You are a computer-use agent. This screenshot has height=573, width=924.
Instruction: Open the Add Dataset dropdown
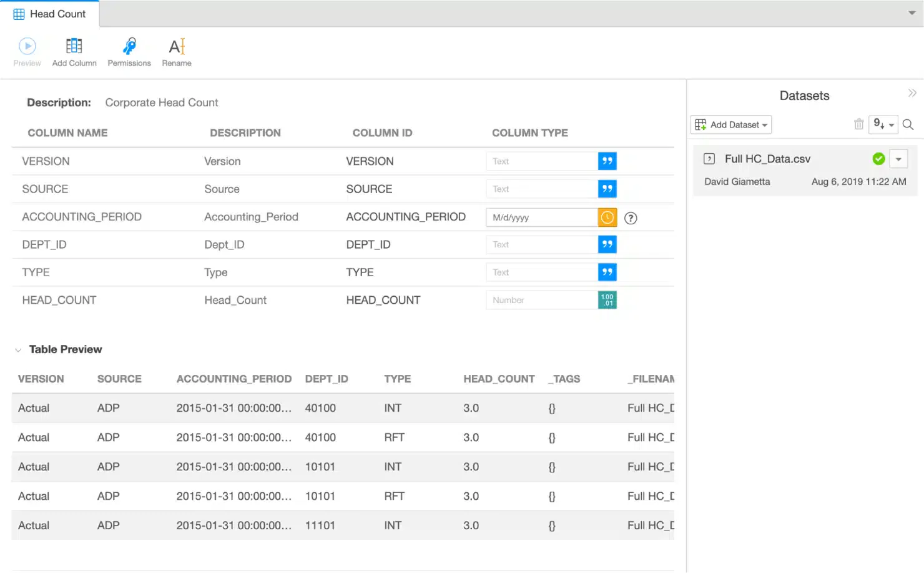[731, 124]
